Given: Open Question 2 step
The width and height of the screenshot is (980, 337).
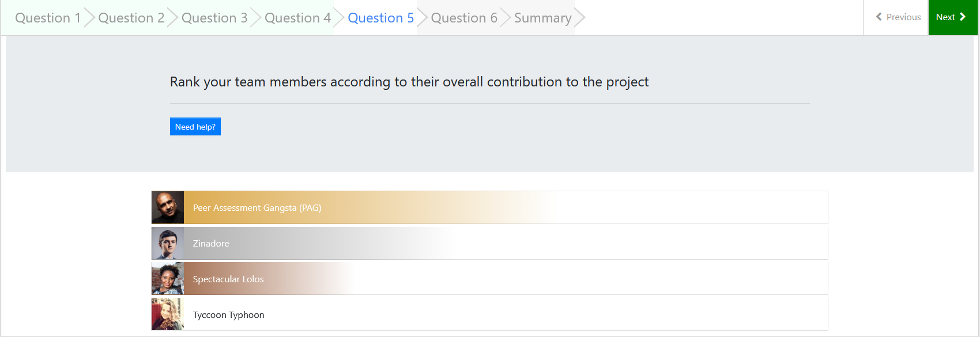Looking at the screenshot, I should click(x=131, y=18).
